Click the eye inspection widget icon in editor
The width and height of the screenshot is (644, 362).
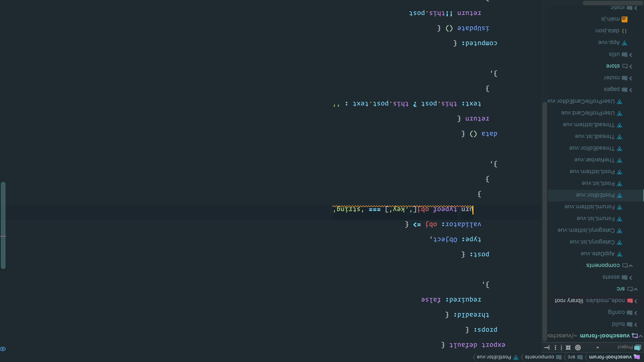point(3,349)
